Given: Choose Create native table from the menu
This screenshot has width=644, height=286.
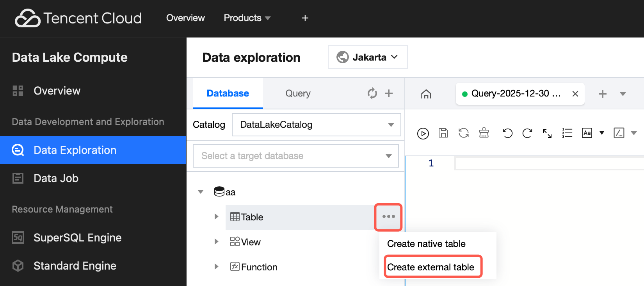Looking at the screenshot, I should click(x=426, y=244).
